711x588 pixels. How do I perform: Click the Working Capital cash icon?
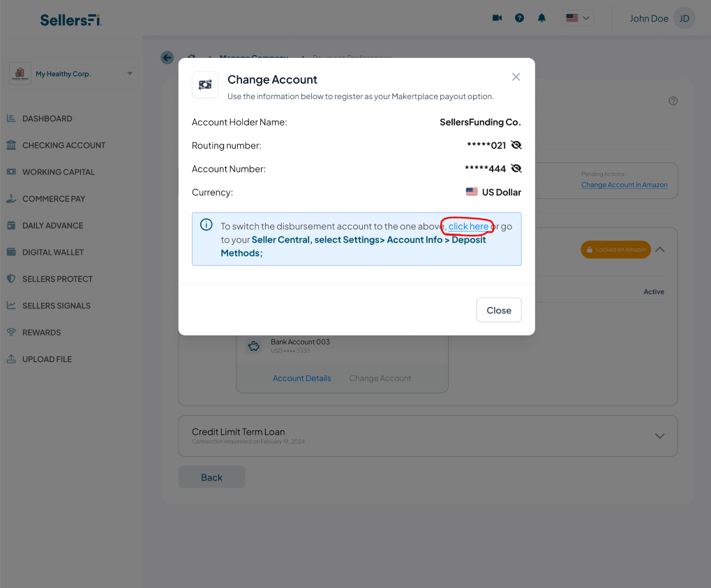point(11,172)
